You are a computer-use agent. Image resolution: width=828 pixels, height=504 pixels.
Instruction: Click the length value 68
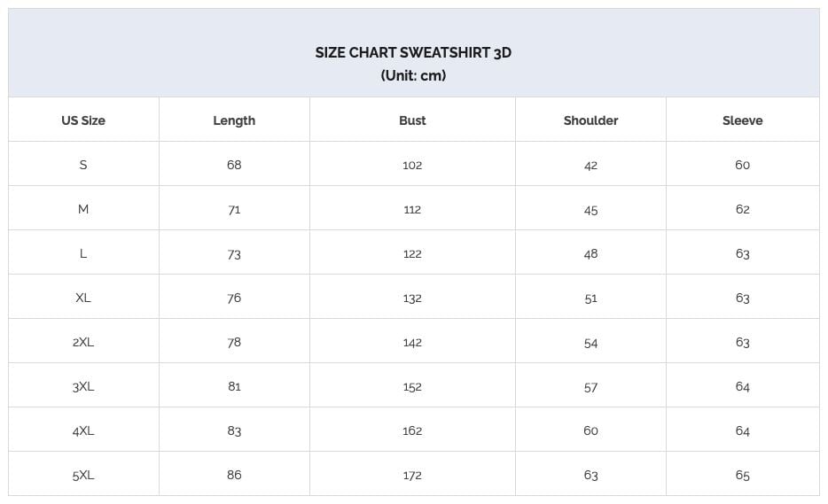click(234, 165)
